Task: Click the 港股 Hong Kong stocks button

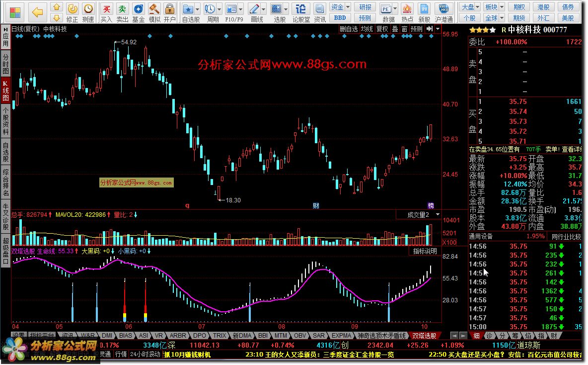Action: (543, 7)
